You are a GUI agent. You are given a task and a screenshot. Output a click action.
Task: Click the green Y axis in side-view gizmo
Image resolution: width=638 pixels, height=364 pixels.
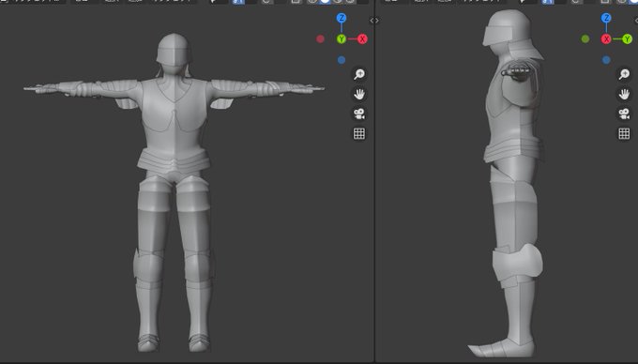coord(627,39)
